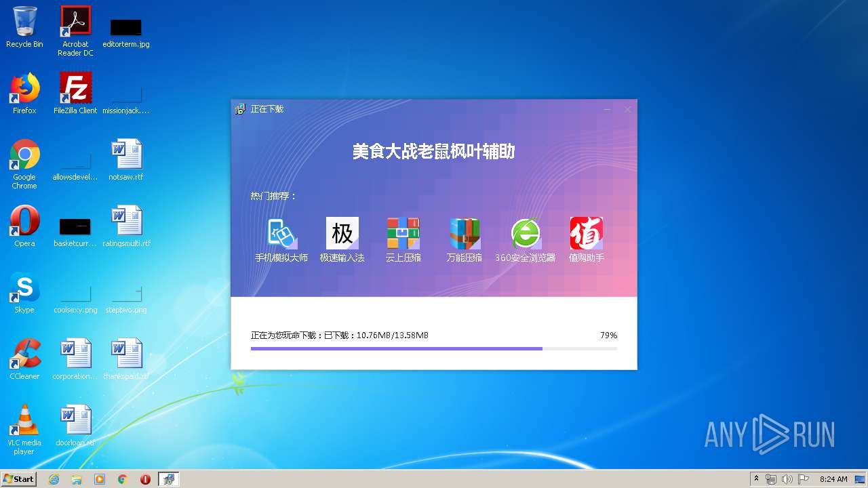Select Acrobat Reader DC desktop shortcut
868x488 pixels.
(x=75, y=31)
